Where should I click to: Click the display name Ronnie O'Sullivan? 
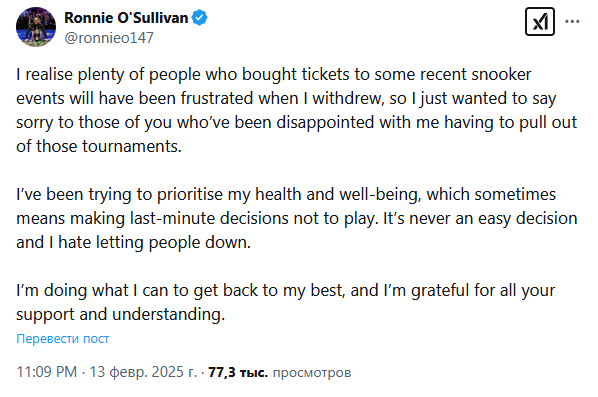pyautogui.click(x=126, y=18)
